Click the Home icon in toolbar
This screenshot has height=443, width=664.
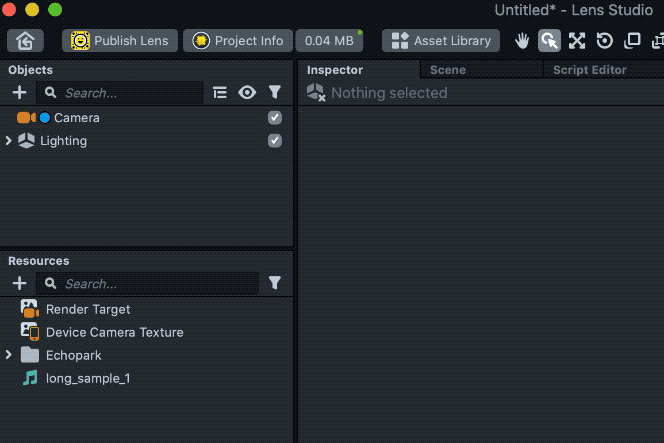25,41
